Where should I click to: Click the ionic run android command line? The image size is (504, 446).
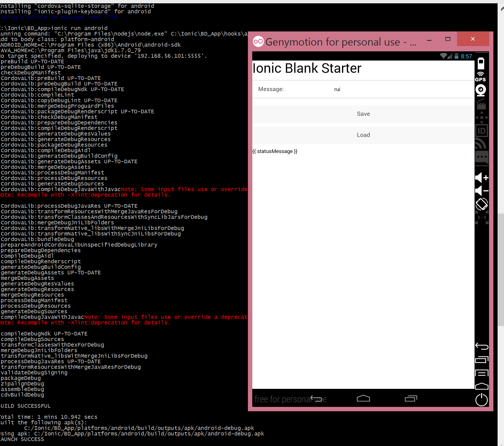(54, 28)
